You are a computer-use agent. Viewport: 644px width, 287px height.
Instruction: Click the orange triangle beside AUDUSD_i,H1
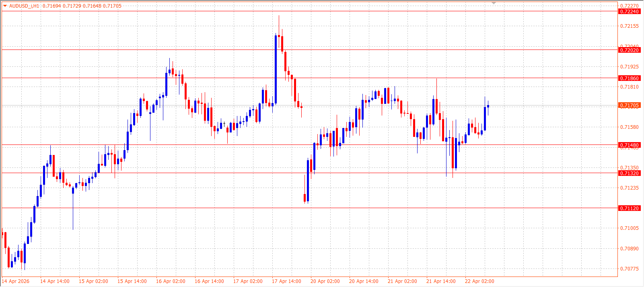(x=5, y=6)
